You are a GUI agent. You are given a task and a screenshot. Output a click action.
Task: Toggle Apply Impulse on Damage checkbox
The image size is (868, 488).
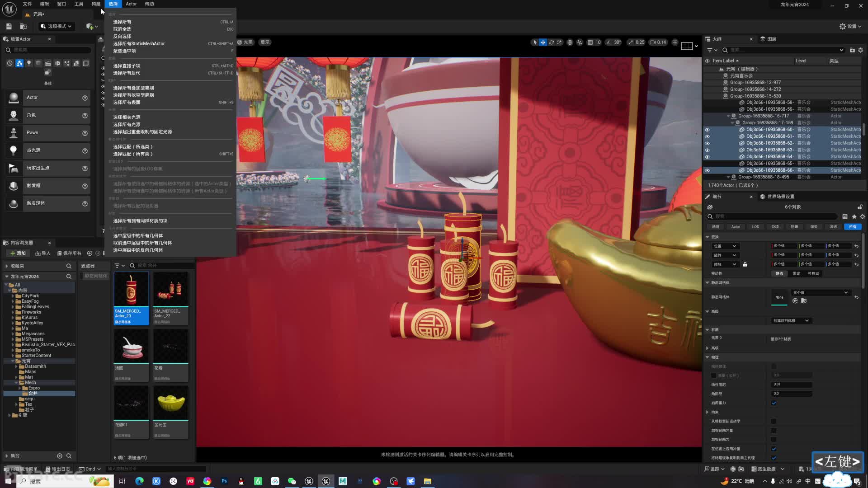(x=774, y=449)
